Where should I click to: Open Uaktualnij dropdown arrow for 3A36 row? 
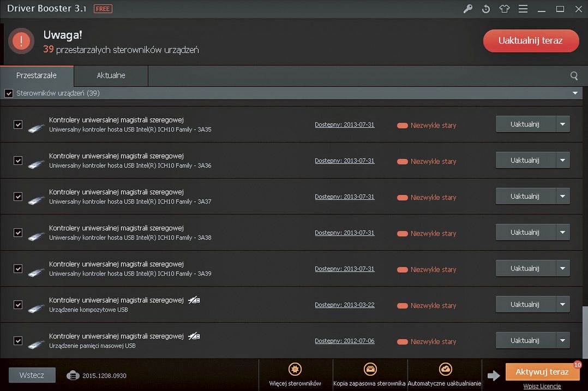[562, 161]
